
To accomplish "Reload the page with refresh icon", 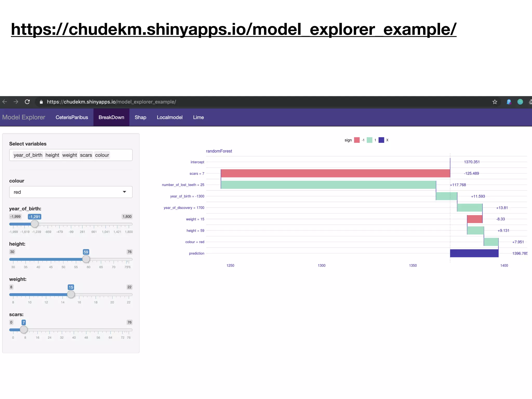I will tap(27, 102).
